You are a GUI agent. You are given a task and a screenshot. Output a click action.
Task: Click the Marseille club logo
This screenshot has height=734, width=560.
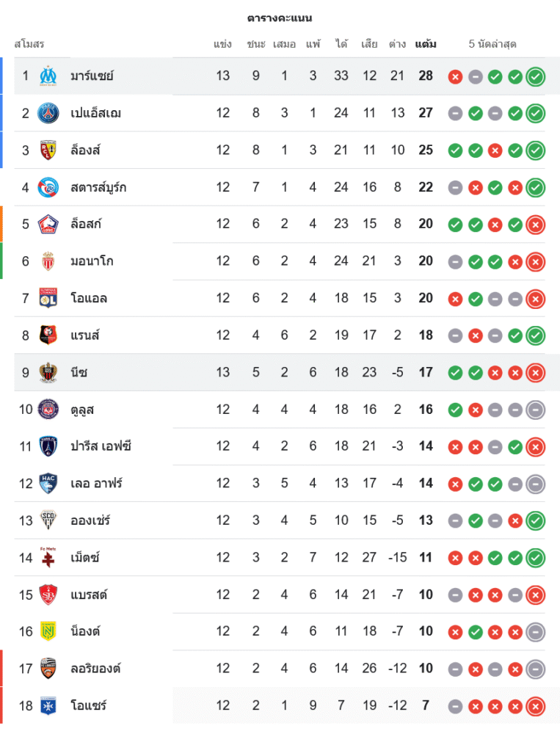(48, 76)
